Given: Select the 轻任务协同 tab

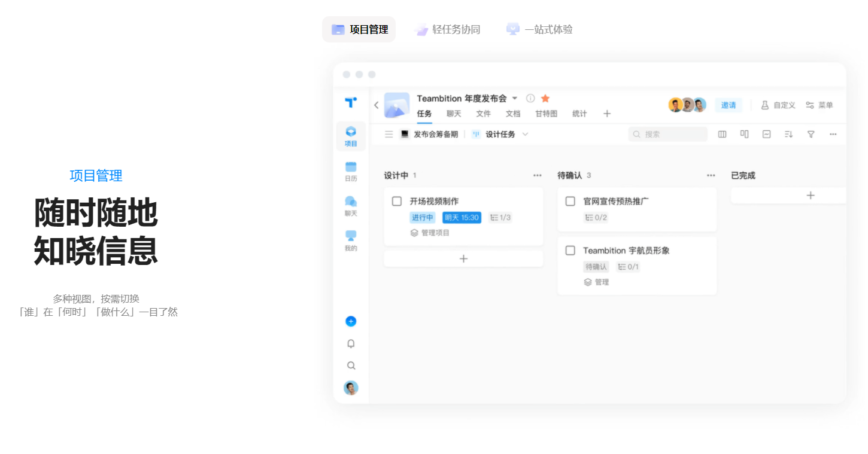Looking at the screenshot, I should pyautogui.click(x=447, y=29).
